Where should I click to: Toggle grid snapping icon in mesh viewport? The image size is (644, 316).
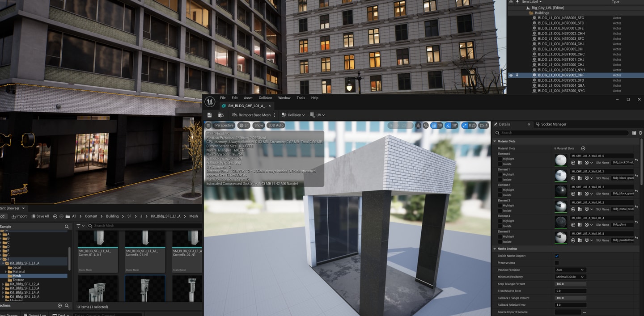point(434,126)
